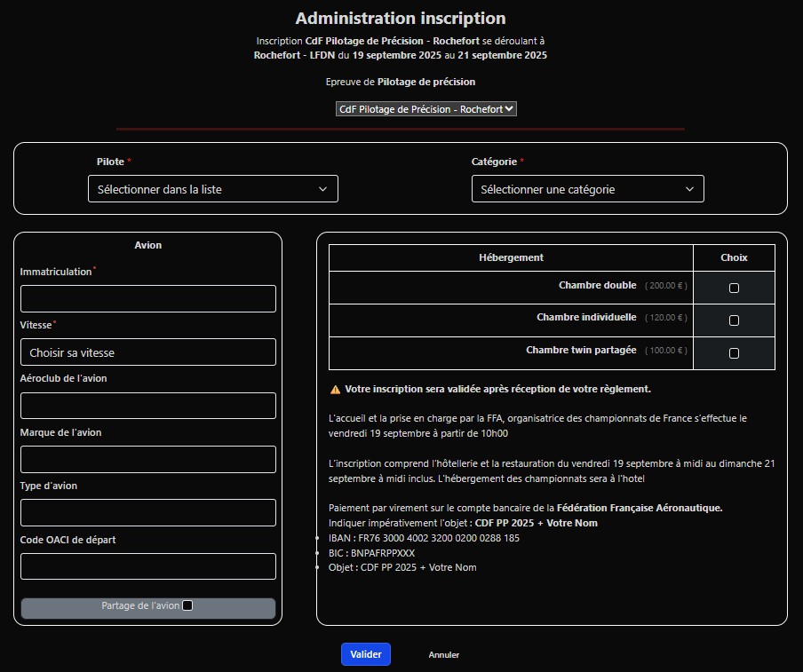Check the Chambre double checkbox
Screen dimensions: 803x672
pos(734,288)
